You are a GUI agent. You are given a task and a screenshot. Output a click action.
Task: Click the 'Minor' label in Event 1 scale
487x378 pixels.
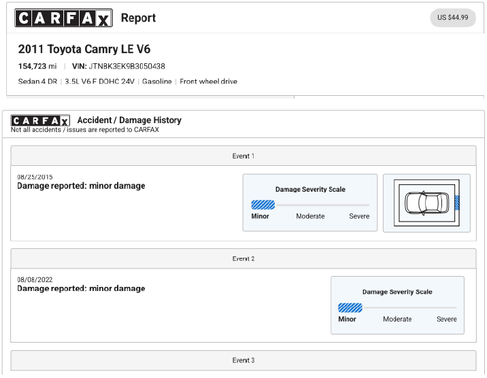click(260, 216)
